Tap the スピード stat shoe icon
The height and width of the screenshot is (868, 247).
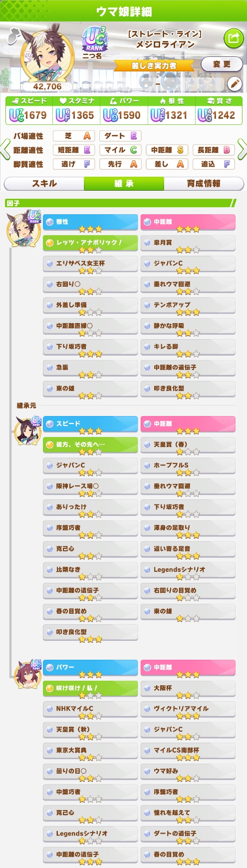[14, 101]
